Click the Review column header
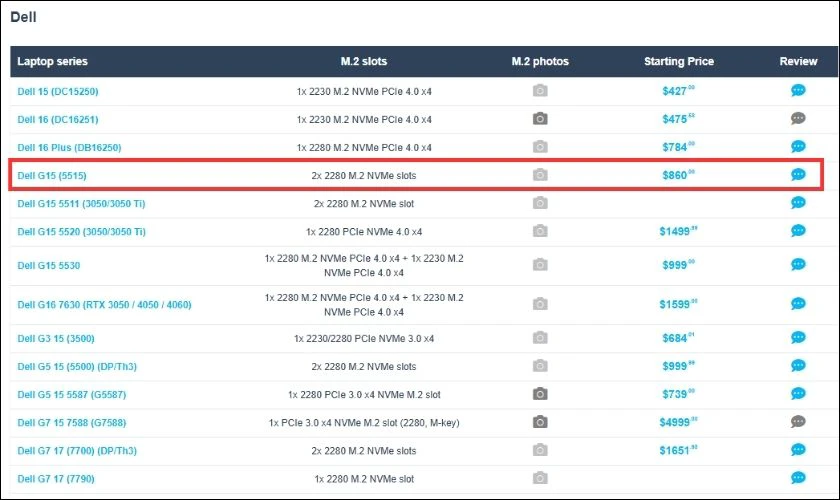 (x=798, y=61)
